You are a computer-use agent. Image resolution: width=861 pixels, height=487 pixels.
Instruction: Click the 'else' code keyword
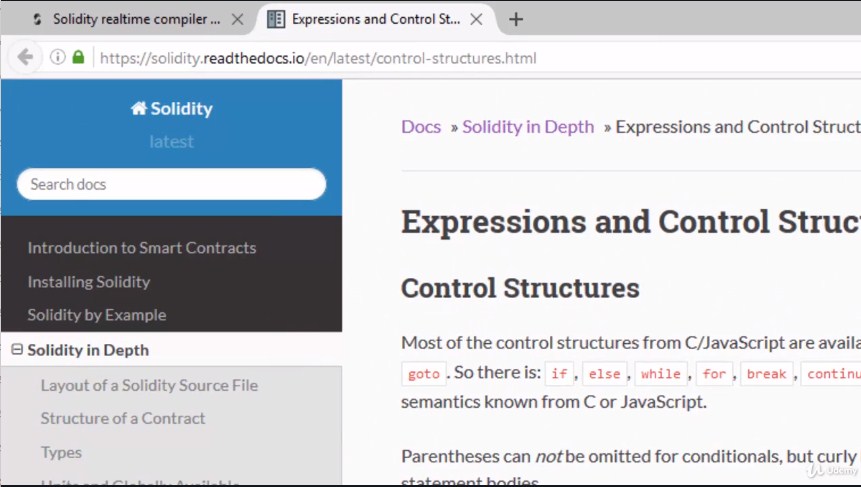[x=604, y=374]
